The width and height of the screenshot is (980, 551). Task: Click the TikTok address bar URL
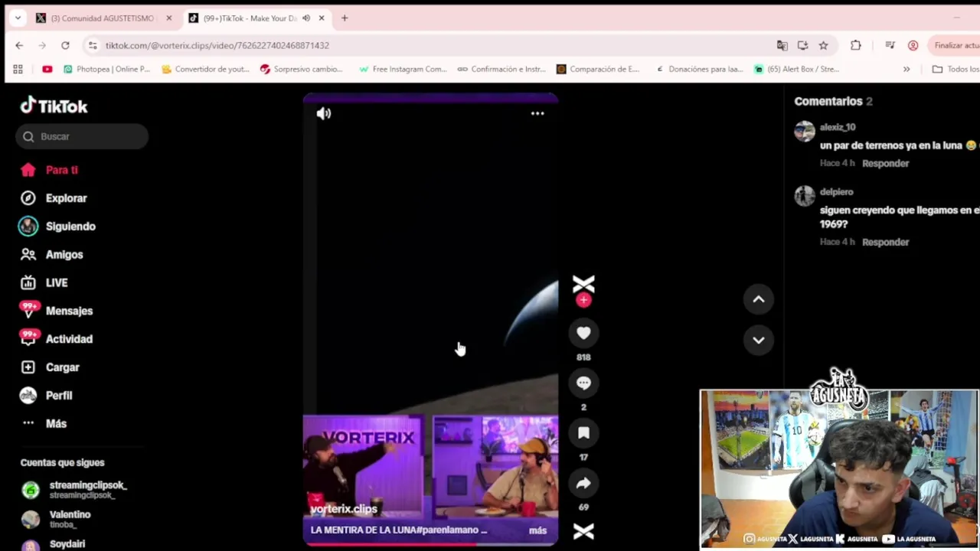217,46
